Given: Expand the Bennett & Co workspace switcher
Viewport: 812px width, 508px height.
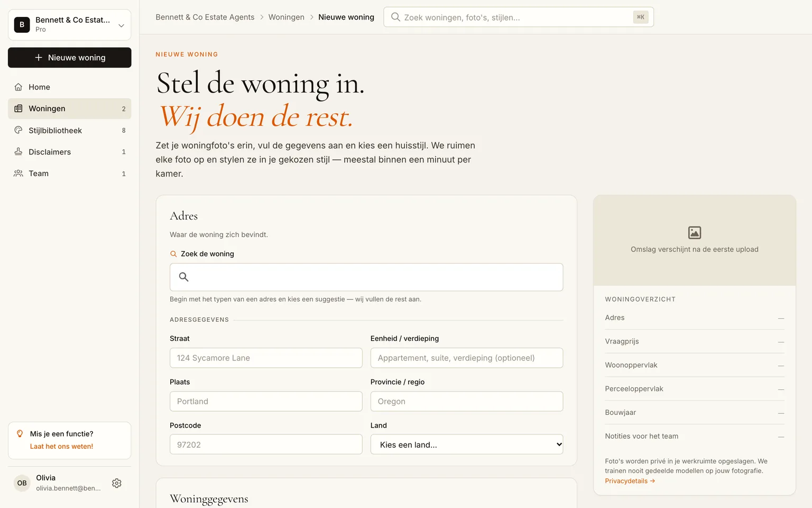Looking at the screenshot, I should click(70, 25).
